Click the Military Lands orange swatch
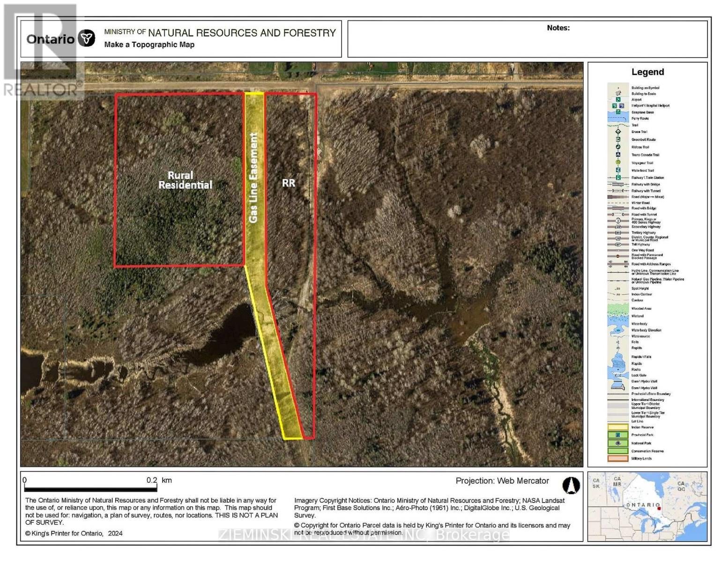Viewport: 728px width, 562px height. pyautogui.click(x=618, y=458)
